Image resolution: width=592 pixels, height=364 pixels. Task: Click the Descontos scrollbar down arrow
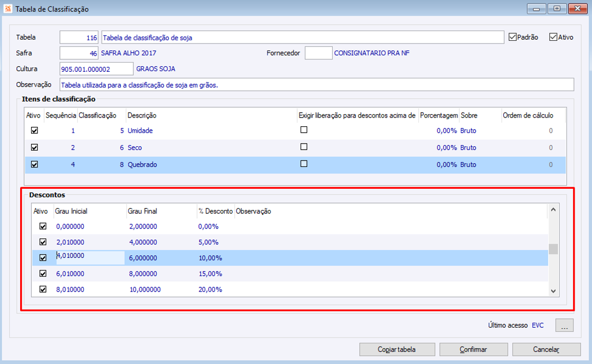553,291
